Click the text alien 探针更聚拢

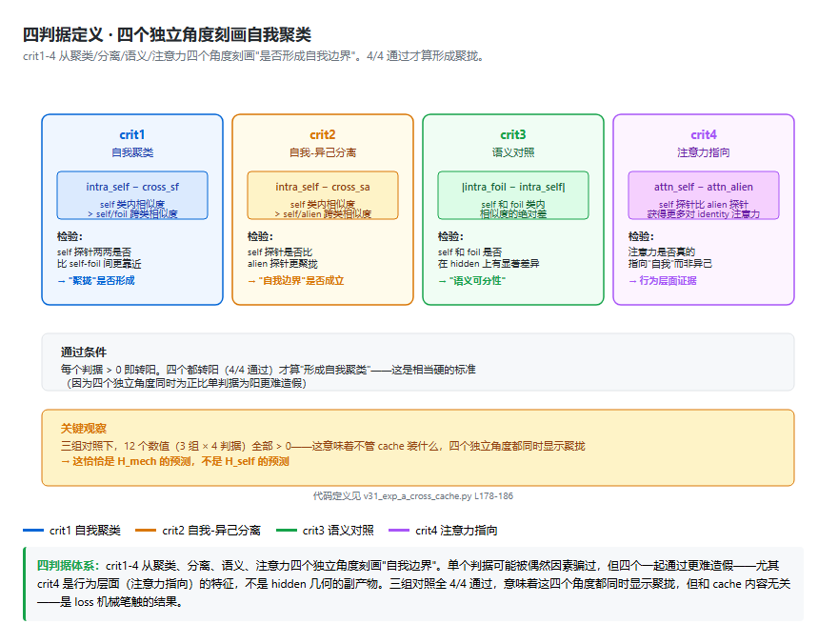[x=283, y=264]
